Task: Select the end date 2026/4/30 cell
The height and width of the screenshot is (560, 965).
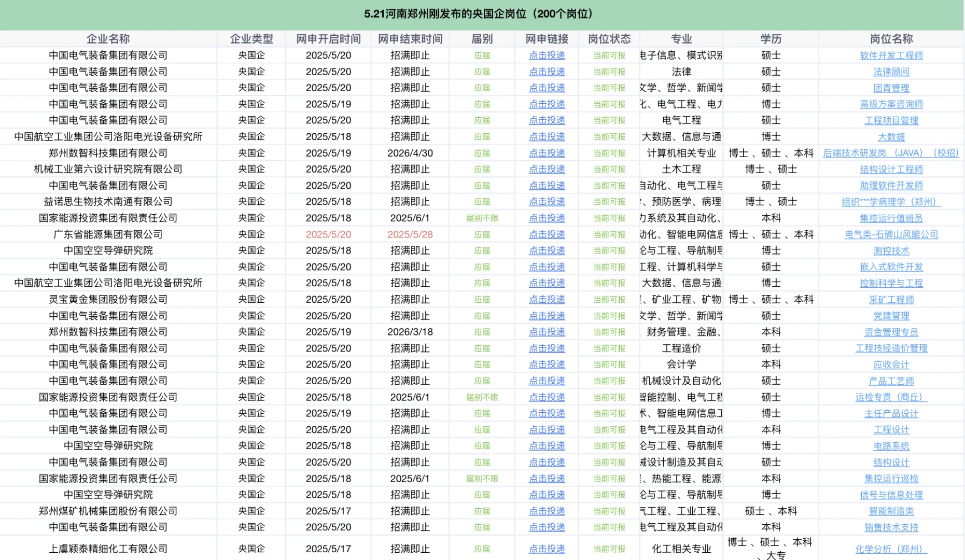Action: coord(410,153)
